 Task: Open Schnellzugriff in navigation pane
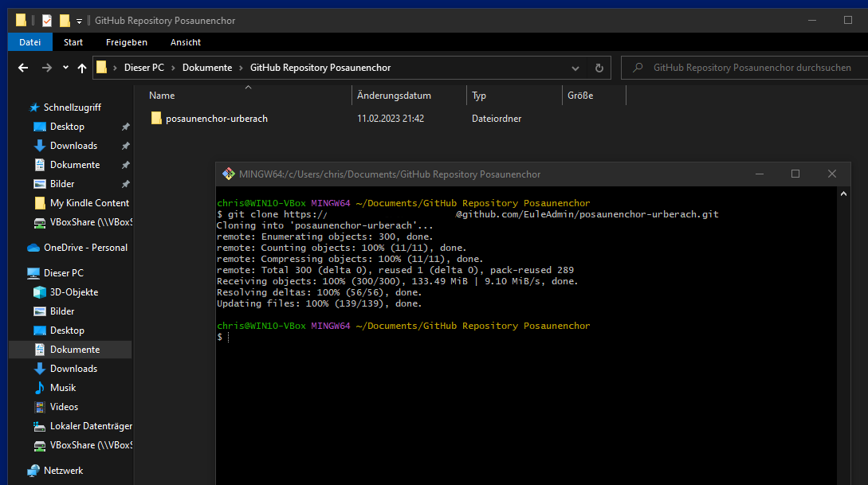tap(72, 108)
